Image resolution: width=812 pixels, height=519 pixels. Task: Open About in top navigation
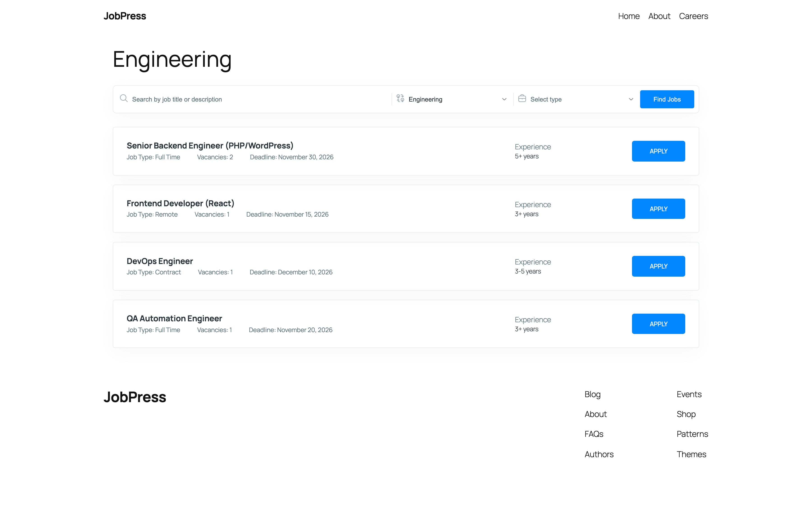(659, 16)
